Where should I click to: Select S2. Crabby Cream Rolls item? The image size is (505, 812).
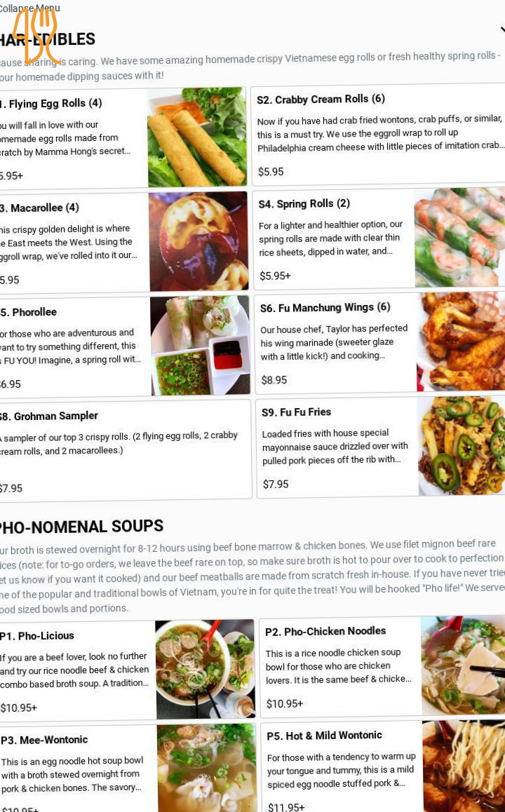(x=379, y=135)
